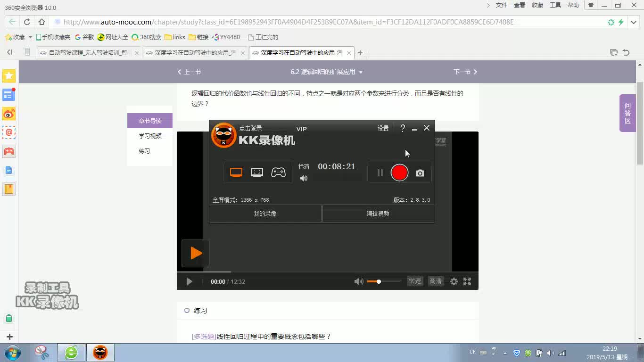Open KK recorder help question mark
The width and height of the screenshot is (644, 362).
[403, 128]
